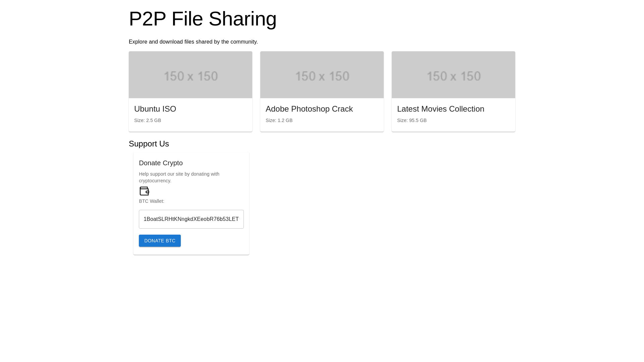Click the donation help description text
The height and width of the screenshot is (362, 644).
point(179,177)
